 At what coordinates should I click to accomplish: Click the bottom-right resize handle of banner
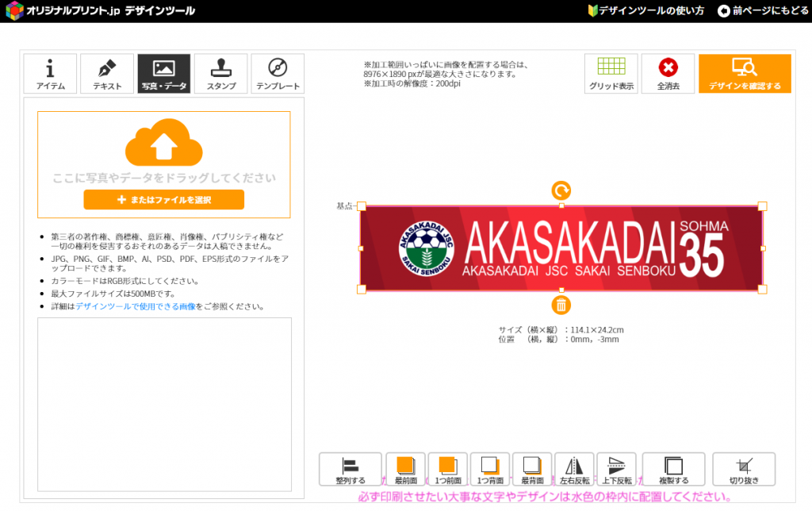pyautogui.click(x=762, y=290)
